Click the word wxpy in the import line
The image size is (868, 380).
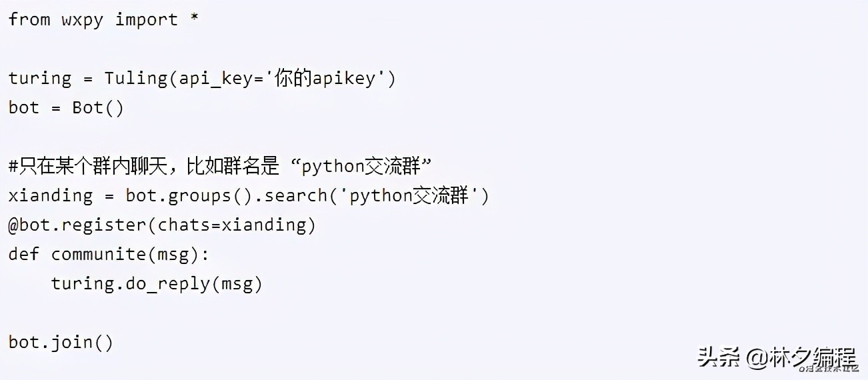[82, 19]
